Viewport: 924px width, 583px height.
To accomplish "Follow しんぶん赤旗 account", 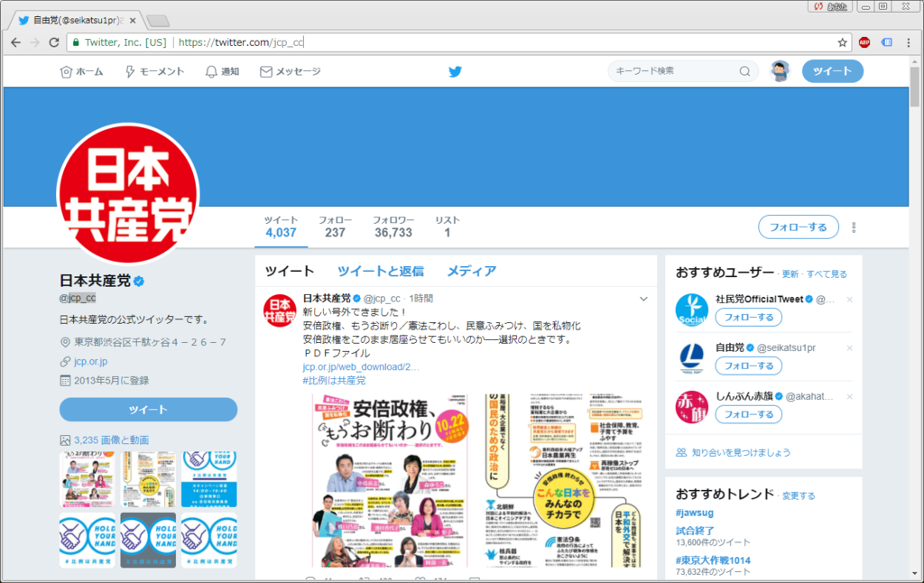I will [x=748, y=414].
